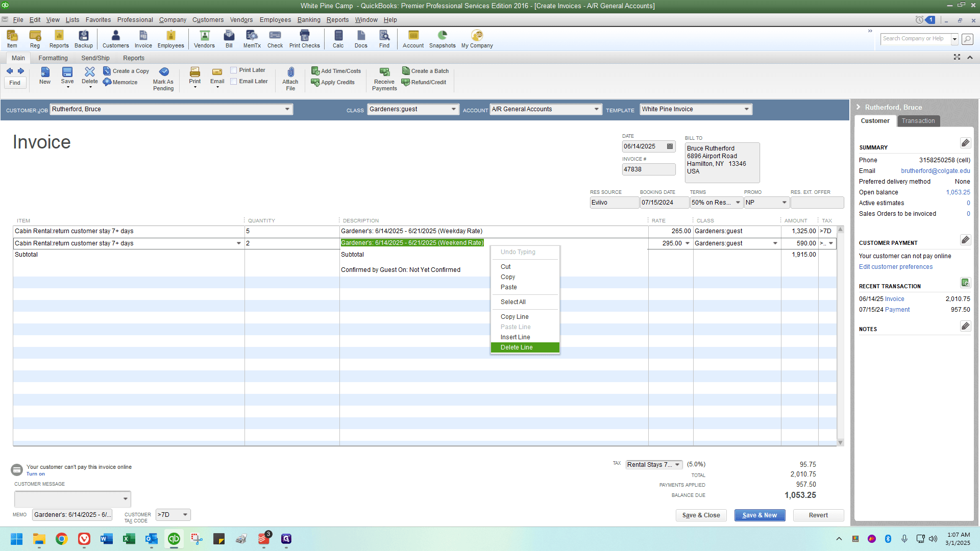Click the Bill toolbar icon
The image size is (980, 551).
pyautogui.click(x=229, y=39)
